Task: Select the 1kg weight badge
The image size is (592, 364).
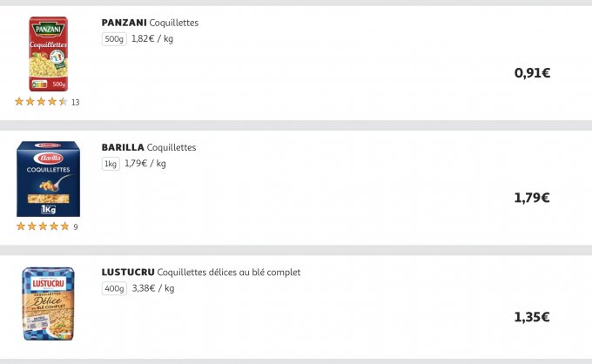Action: click(111, 164)
